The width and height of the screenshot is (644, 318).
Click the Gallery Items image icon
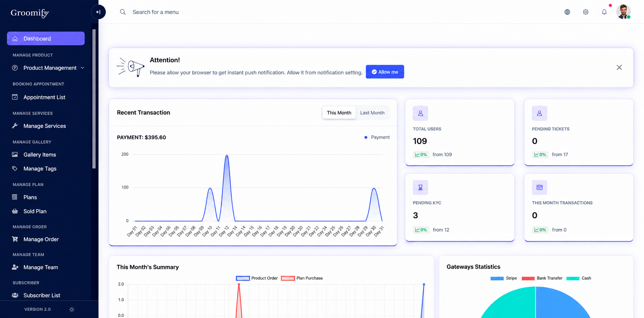(15, 154)
